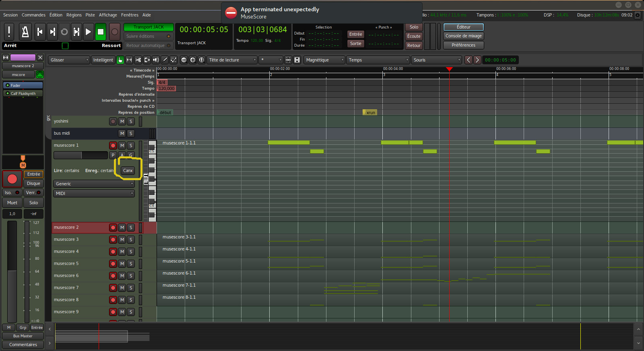Toggle the metronome click button
644x351 pixels.
25,32
